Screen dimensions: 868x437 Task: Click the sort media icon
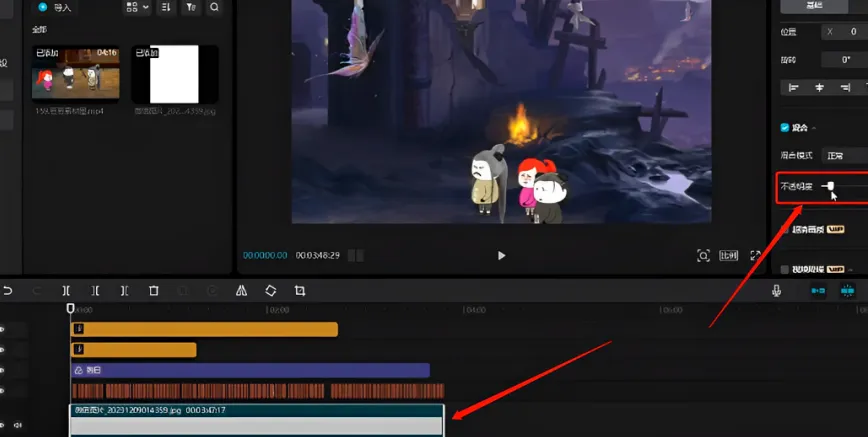[166, 7]
